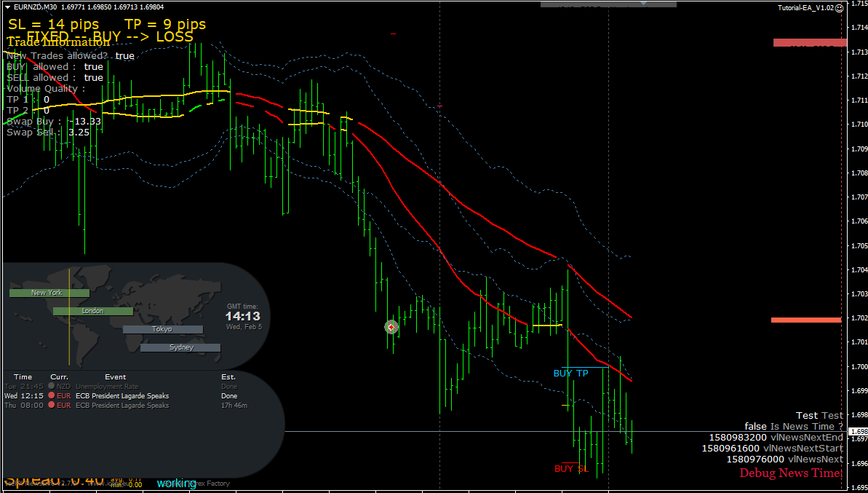Click the 1.700 price scale label
The width and height of the screenshot is (868, 493).
[x=859, y=367]
